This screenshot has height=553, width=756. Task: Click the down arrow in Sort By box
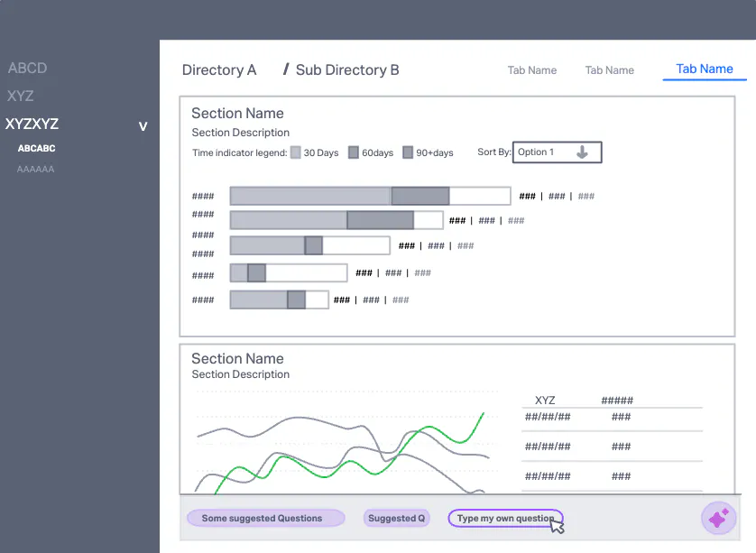[x=582, y=152]
